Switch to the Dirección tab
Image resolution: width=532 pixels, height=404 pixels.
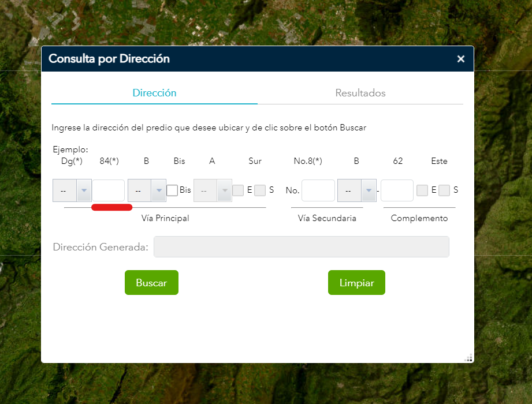coord(154,93)
